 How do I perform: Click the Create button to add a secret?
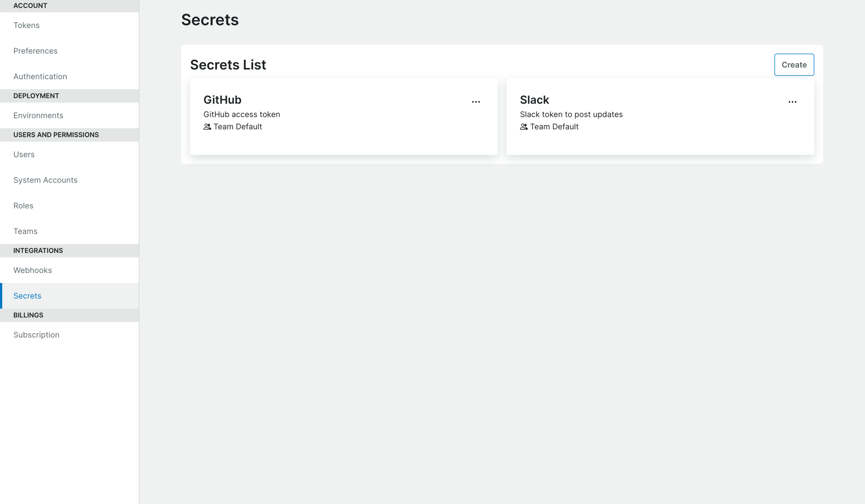pyautogui.click(x=794, y=65)
